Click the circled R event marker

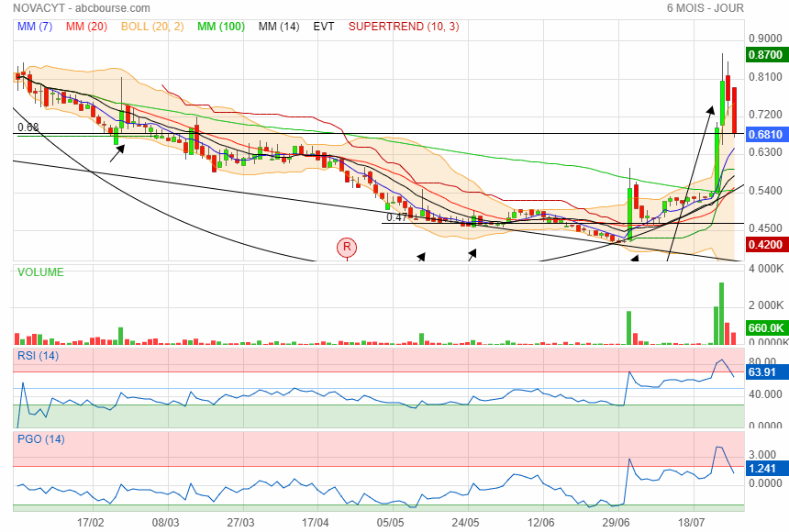point(347,247)
